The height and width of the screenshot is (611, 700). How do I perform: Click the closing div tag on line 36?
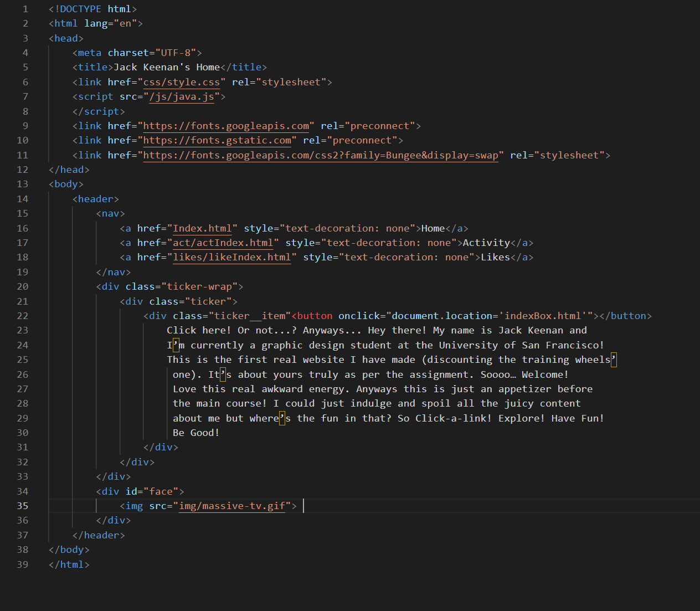pyautogui.click(x=114, y=520)
